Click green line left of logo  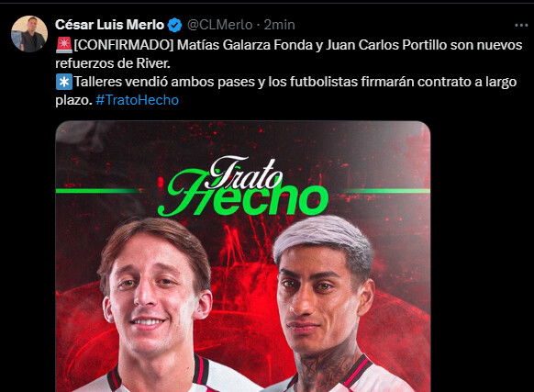99,191
